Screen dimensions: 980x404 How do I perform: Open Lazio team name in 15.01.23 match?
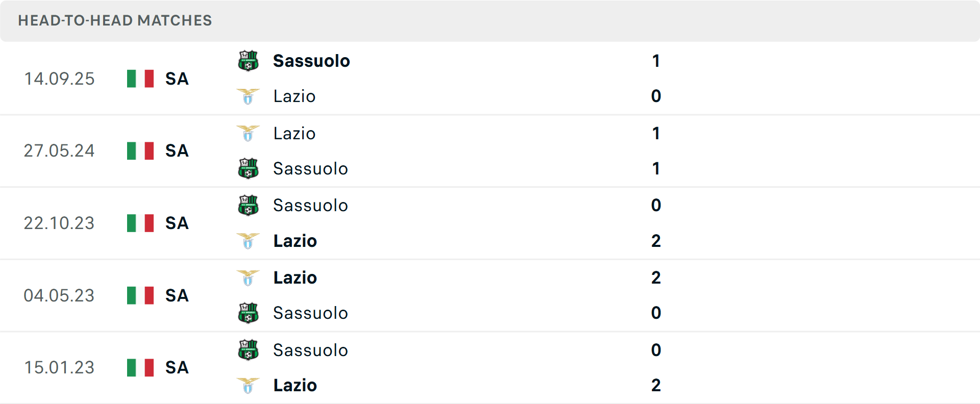(295, 385)
